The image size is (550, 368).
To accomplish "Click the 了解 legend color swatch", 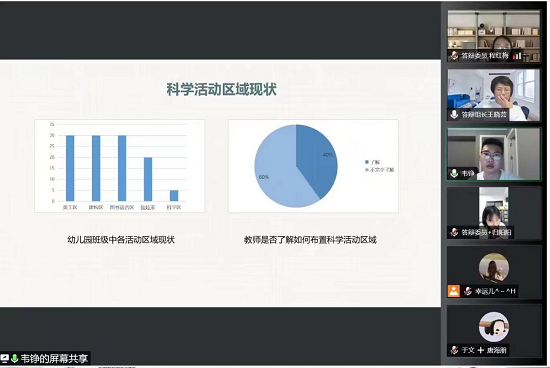I will (x=367, y=162).
